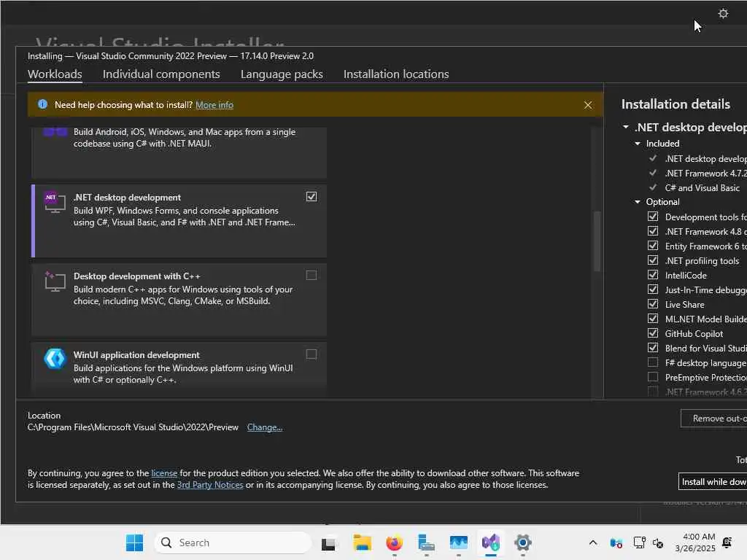Open notifications bell in the taskbar
Image resolution: width=747 pixels, height=560 pixels.
727,542
